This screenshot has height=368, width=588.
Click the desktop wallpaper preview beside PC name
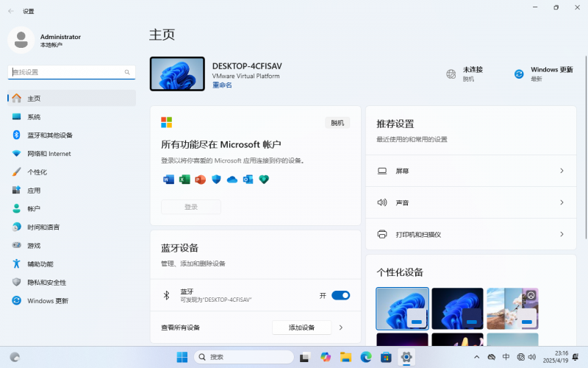(x=177, y=74)
